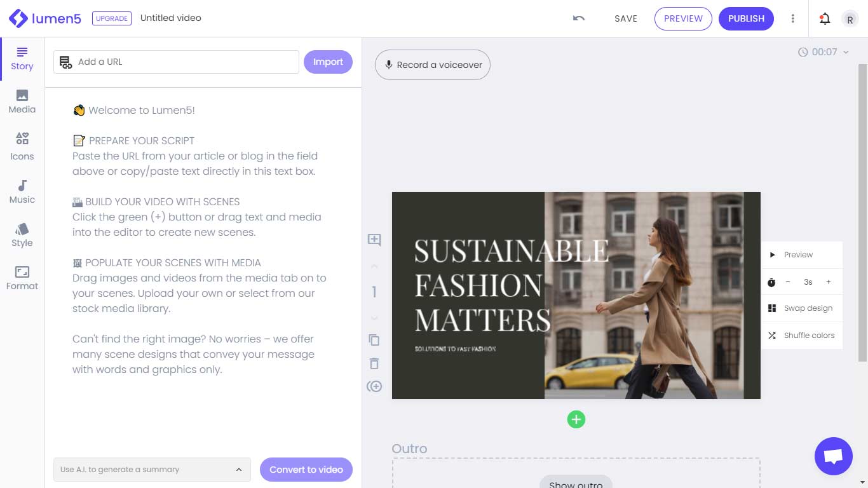
Task: Open the notifications bell
Action: point(825,18)
